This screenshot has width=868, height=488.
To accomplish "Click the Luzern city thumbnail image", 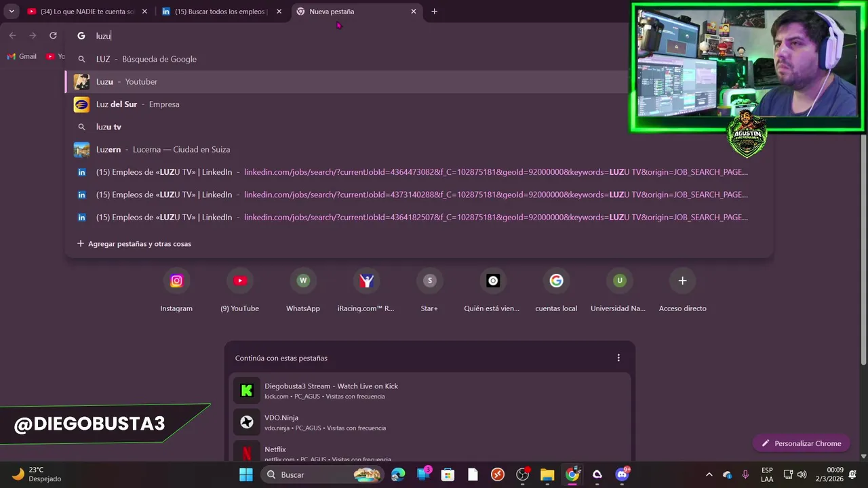I will click(81, 150).
